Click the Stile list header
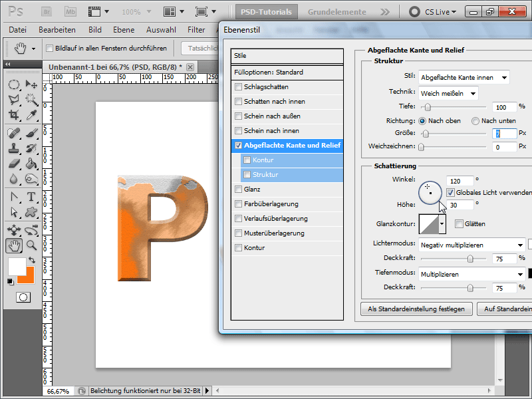Image resolution: width=532 pixels, height=399 pixels. [x=287, y=56]
